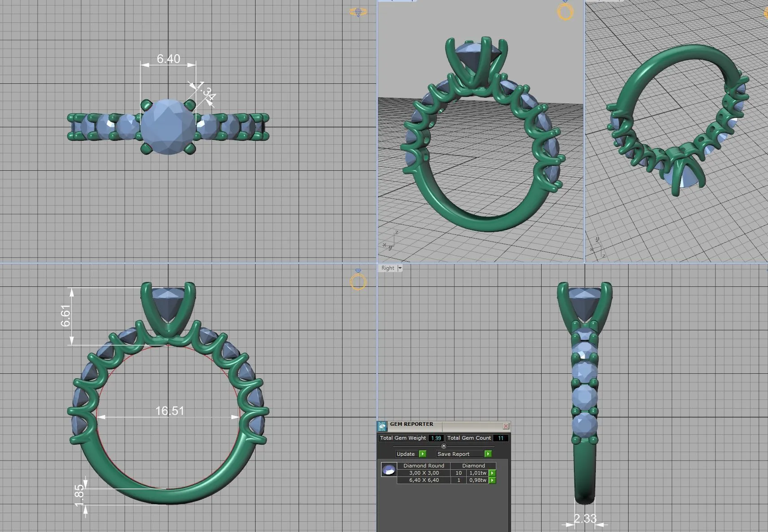Select the 3,00 X 3,00 diamond size cell

pyautogui.click(x=424, y=473)
